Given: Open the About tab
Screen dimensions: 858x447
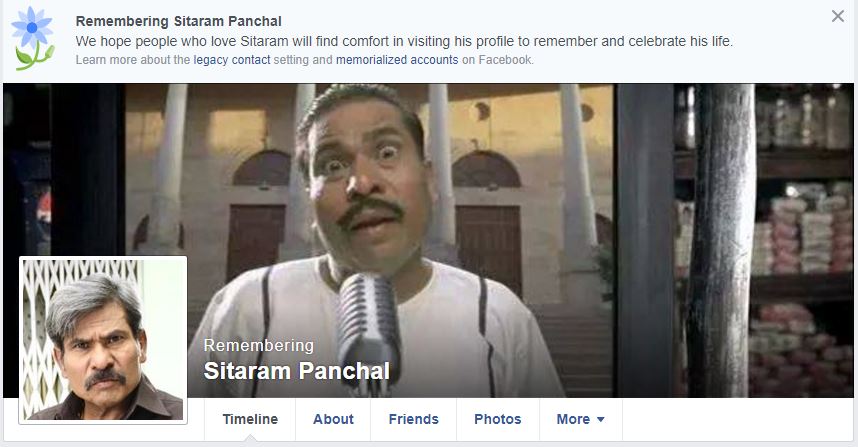Looking at the screenshot, I should coord(333,419).
